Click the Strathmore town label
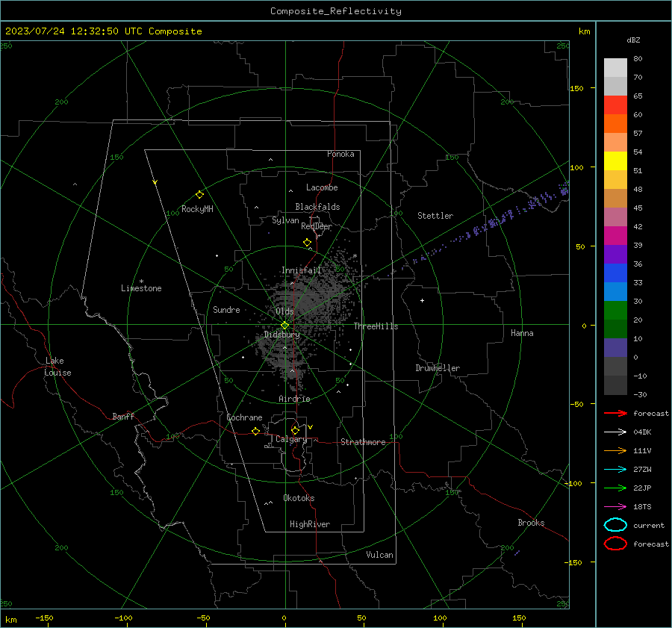 (363, 442)
